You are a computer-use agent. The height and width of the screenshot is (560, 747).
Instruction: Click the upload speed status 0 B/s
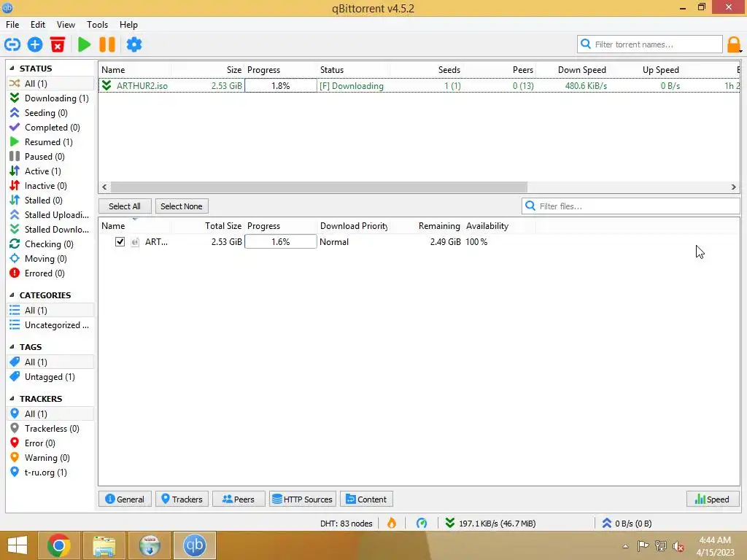(627, 524)
